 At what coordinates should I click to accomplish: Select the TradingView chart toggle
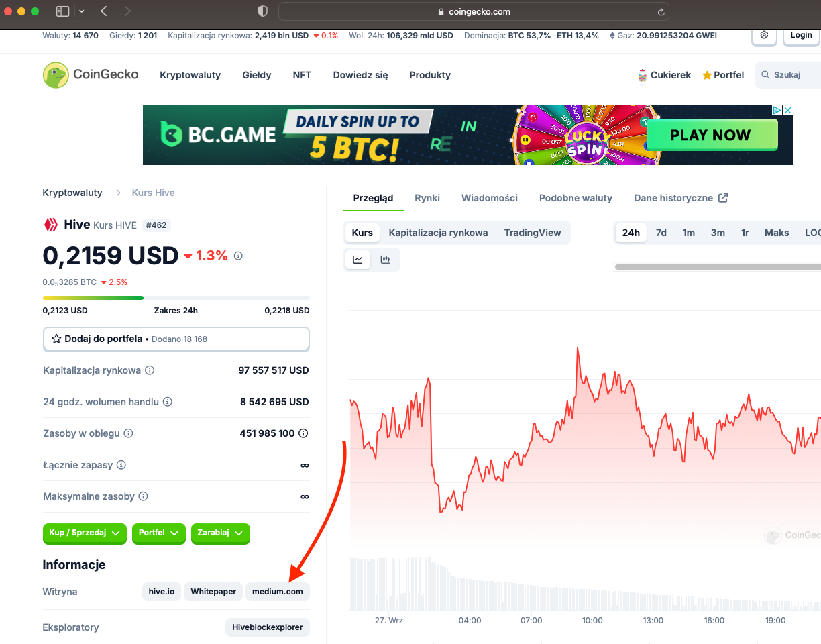[x=533, y=233]
